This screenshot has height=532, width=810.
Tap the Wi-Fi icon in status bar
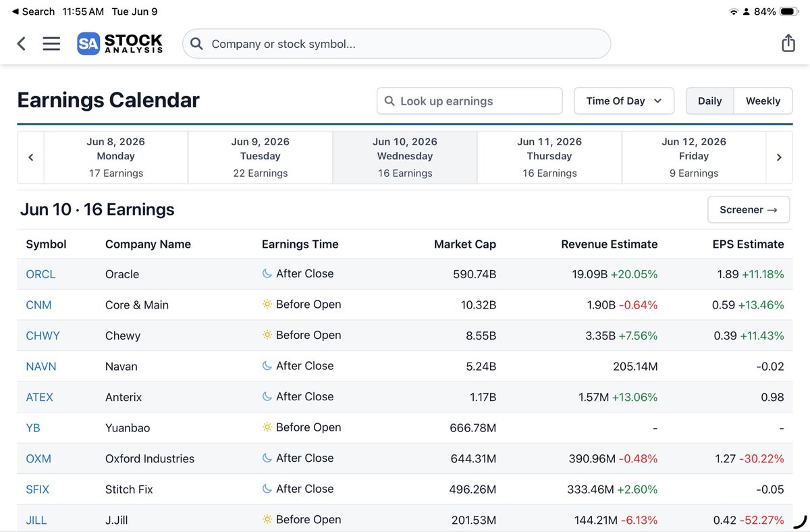pos(734,11)
